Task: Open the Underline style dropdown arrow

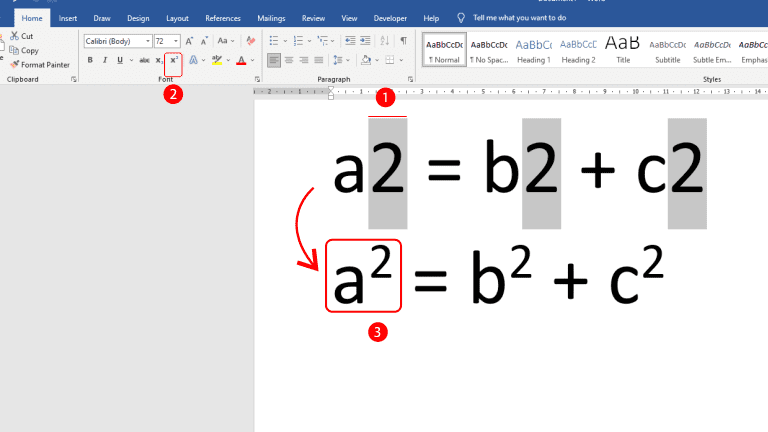Action: (131, 60)
